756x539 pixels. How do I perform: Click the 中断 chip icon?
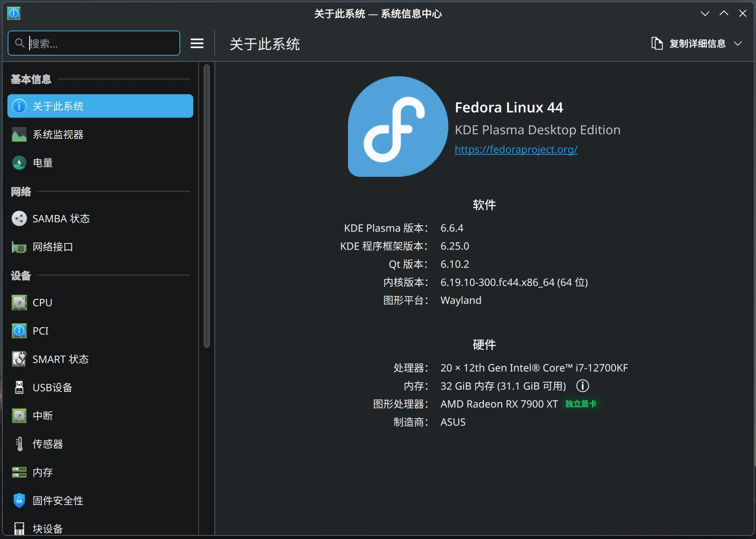19,416
